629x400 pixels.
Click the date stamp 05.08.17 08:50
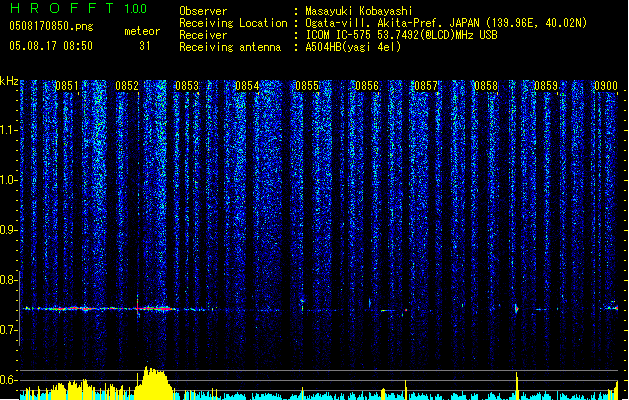(51, 46)
